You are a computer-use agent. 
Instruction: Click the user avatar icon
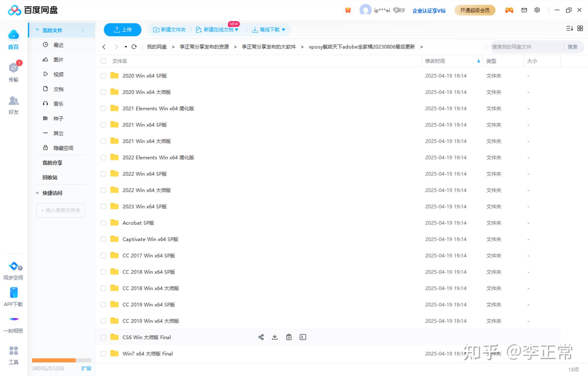(365, 10)
